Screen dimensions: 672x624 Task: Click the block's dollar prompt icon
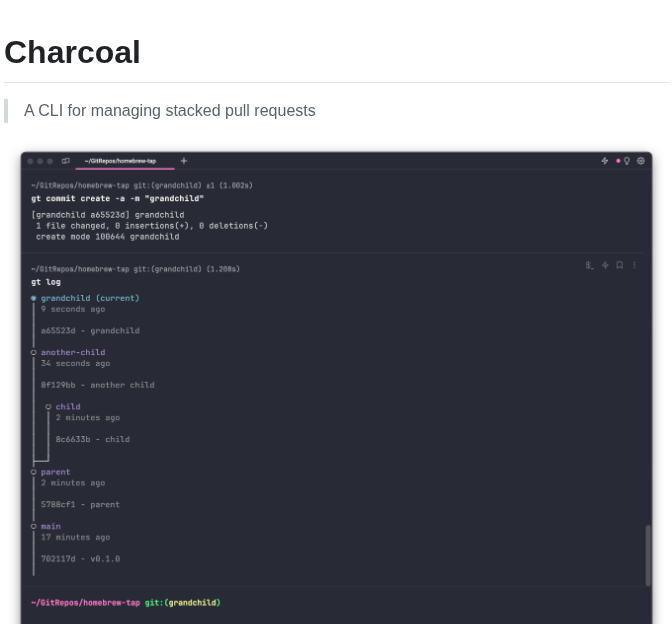pyautogui.click(x=590, y=265)
